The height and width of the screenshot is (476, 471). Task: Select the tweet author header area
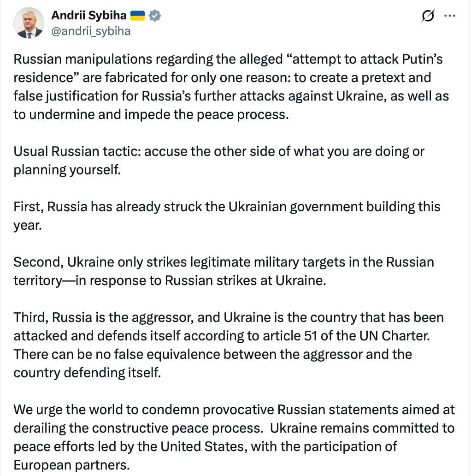pos(90,22)
